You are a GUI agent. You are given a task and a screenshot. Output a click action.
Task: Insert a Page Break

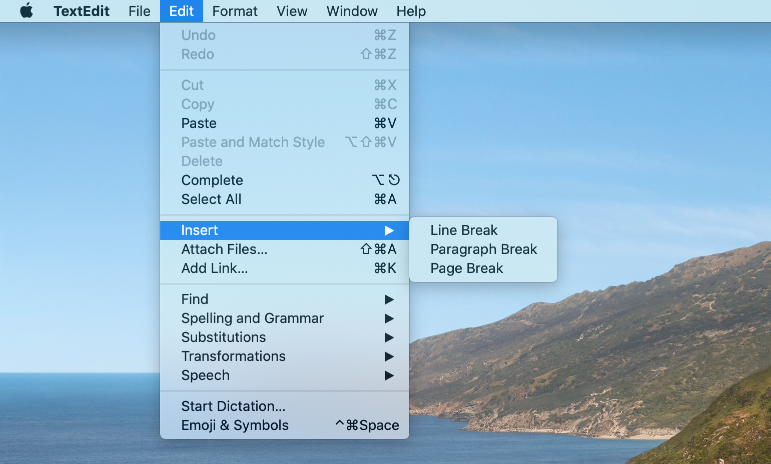(483, 268)
